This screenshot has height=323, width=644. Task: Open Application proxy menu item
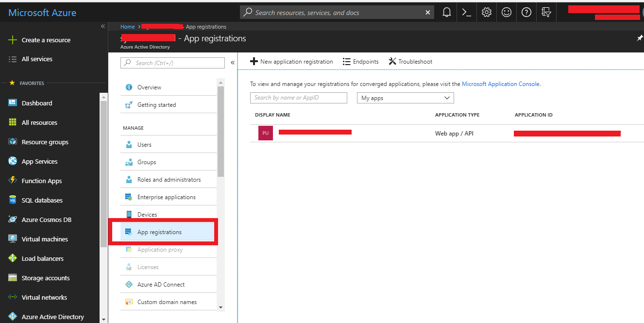click(x=168, y=250)
